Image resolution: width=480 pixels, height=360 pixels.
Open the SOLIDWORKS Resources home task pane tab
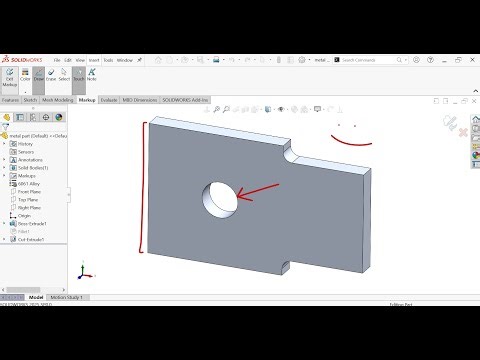pyautogui.click(x=476, y=119)
